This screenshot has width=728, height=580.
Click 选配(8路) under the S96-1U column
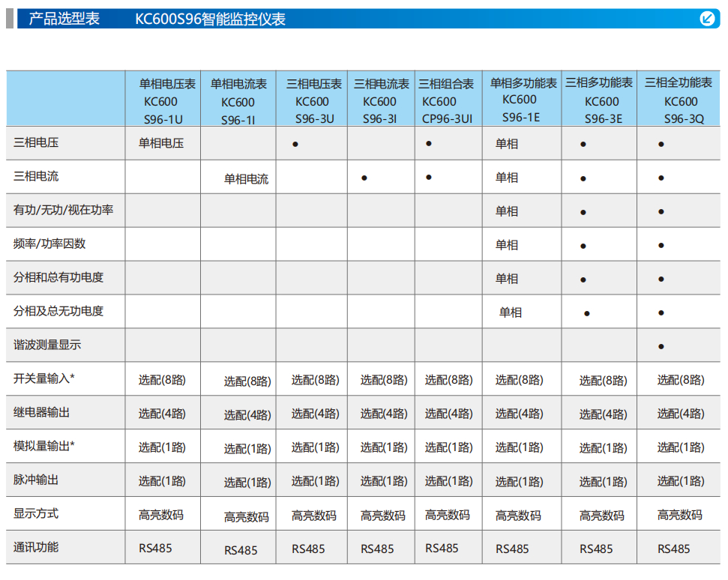(162, 380)
